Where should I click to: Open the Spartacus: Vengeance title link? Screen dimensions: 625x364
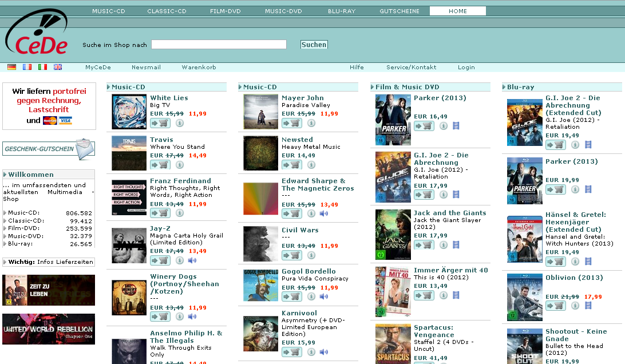pos(434,331)
